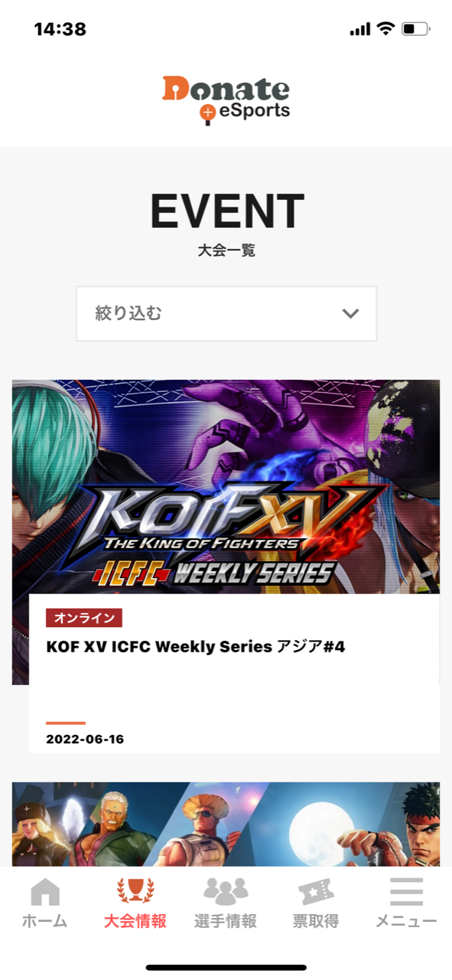Tap the Wi-Fi status icon
This screenshot has height=980, width=452.
pos(386,29)
